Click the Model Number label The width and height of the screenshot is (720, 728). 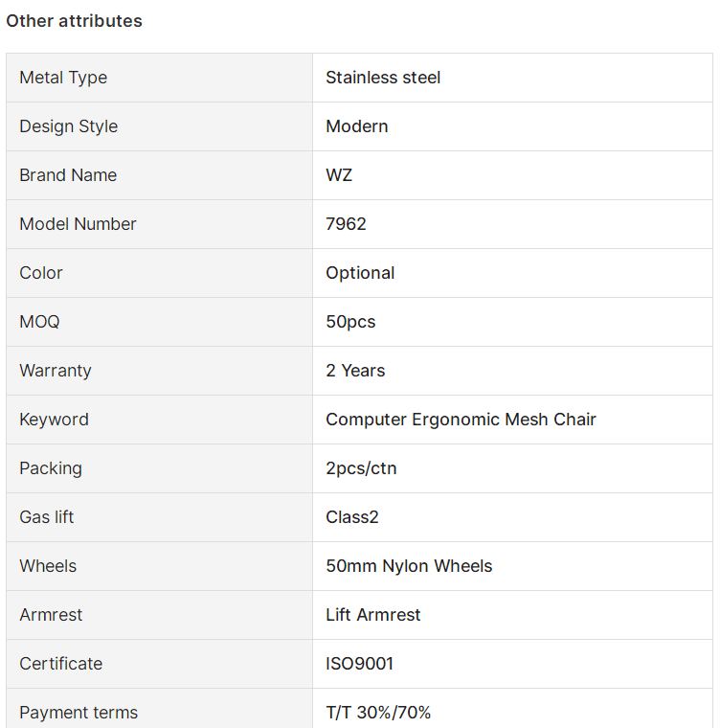click(x=78, y=224)
